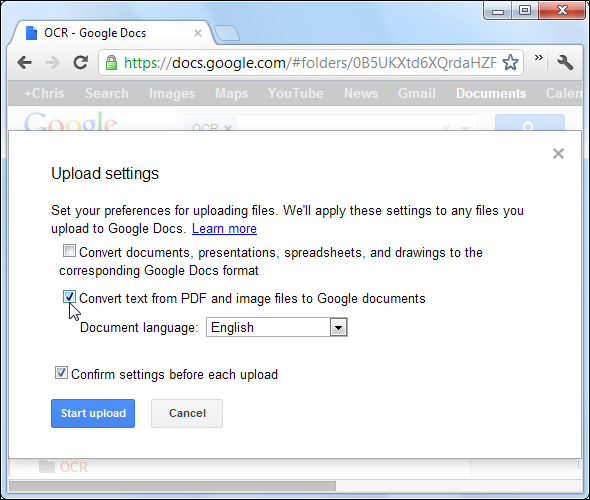590x500 pixels.
Task: Open News in the Google bar
Action: 361,93
